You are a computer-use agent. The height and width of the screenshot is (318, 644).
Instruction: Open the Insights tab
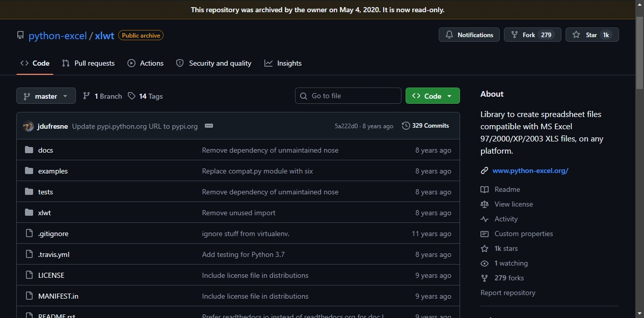(x=283, y=63)
